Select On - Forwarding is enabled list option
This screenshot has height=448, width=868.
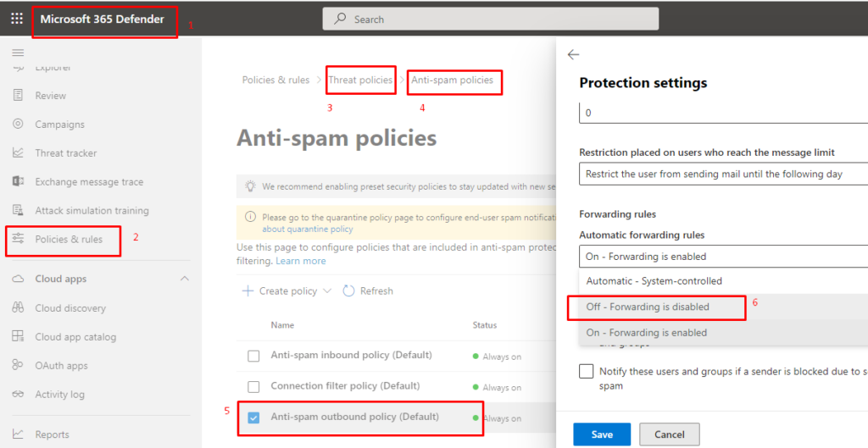point(723,333)
